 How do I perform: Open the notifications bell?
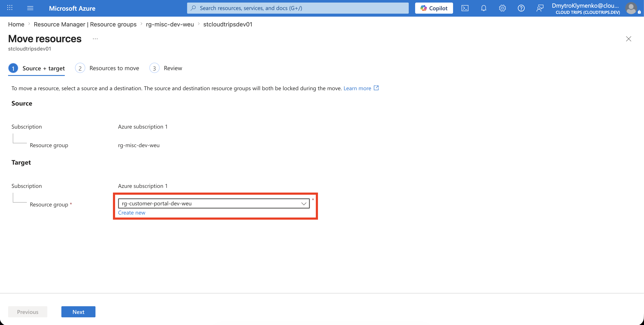(x=484, y=8)
